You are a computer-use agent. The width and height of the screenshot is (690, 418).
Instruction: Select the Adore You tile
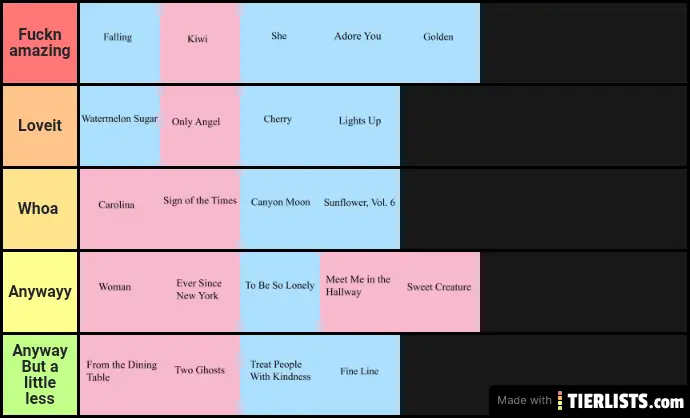(x=360, y=43)
